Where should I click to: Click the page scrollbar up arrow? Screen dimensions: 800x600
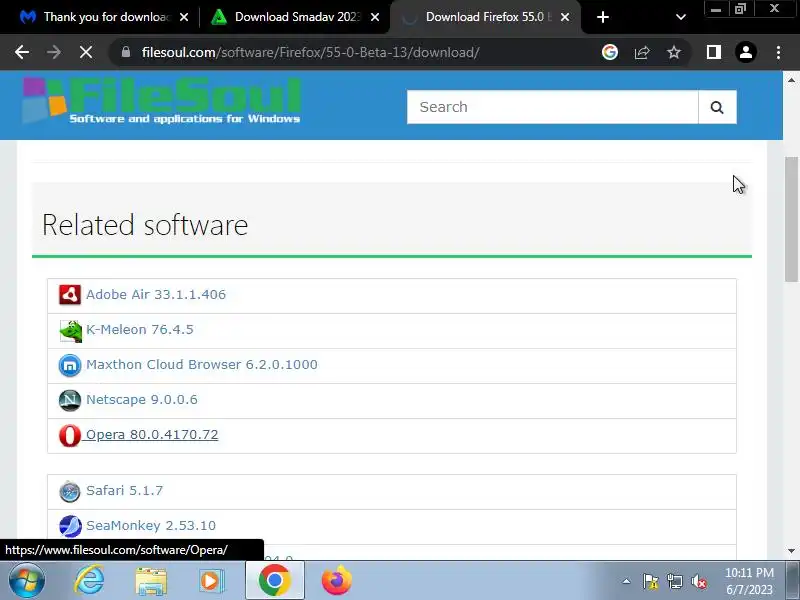(791, 80)
